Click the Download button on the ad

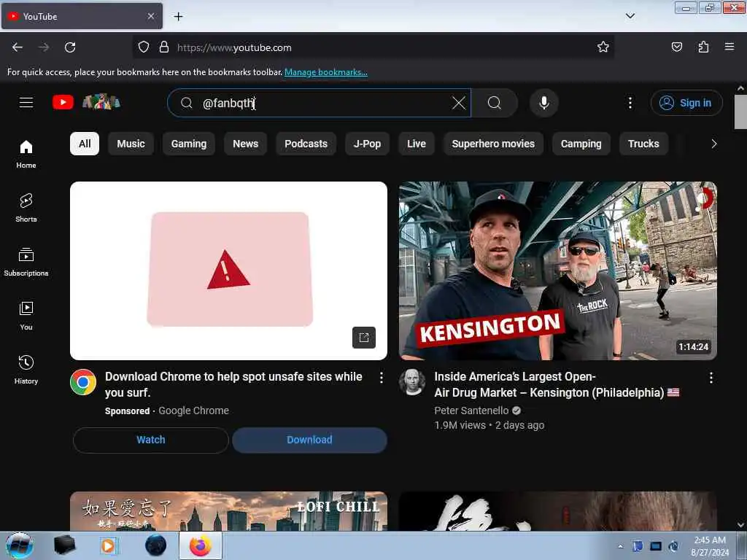point(309,440)
